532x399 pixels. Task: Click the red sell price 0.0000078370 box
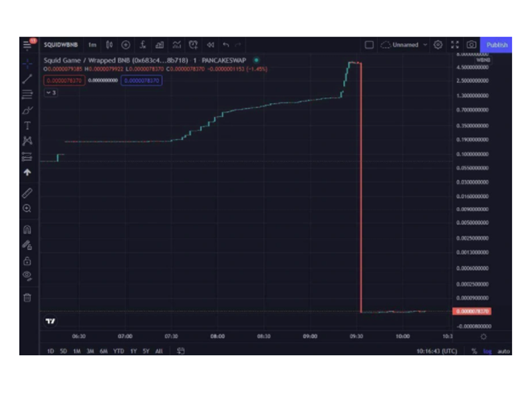64,80
